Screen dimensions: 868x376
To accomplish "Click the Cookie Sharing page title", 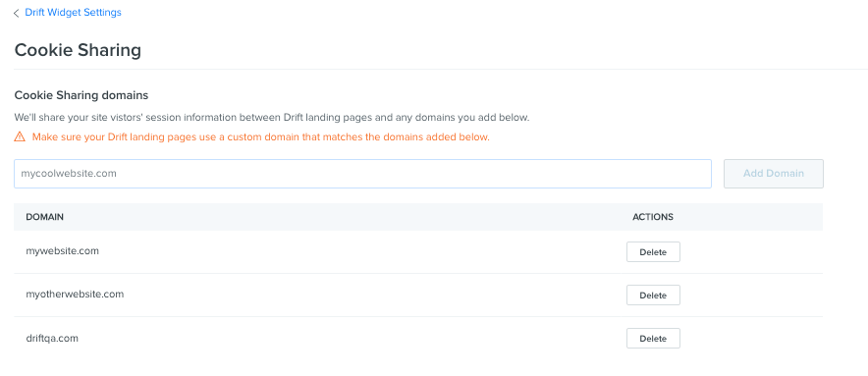I will coord(78,50).
